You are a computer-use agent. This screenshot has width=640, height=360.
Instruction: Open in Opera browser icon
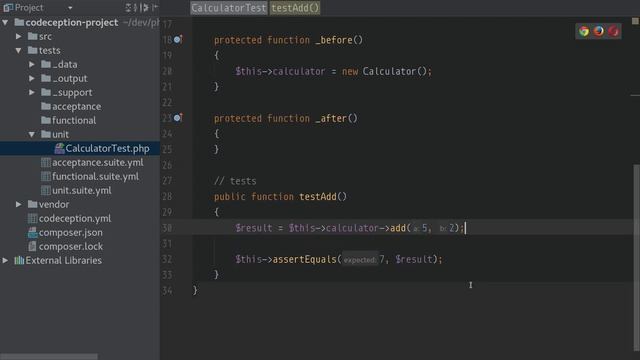[x=613, y=31]
